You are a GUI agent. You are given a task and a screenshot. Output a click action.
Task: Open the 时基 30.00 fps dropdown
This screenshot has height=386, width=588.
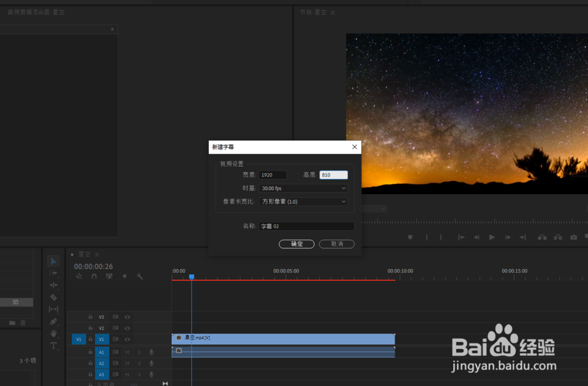[303, 188]
